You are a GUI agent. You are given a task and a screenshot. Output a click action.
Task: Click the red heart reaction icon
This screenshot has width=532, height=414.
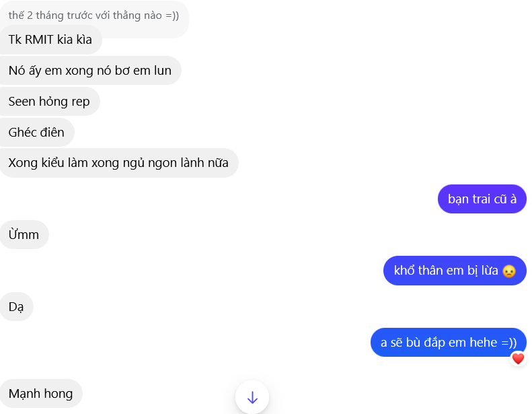point(518,359)
